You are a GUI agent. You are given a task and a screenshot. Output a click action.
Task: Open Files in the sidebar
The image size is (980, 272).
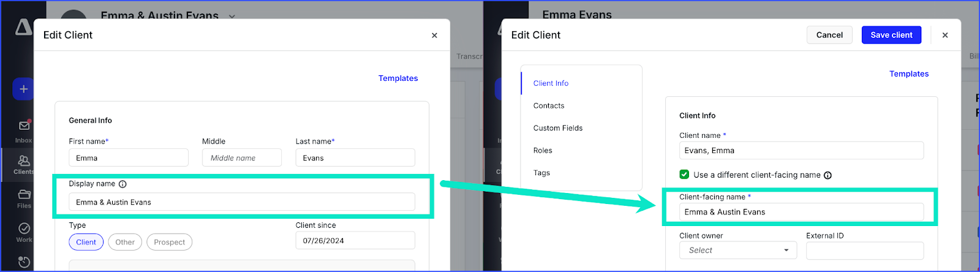pyautogui.click(x=24, y=198)
